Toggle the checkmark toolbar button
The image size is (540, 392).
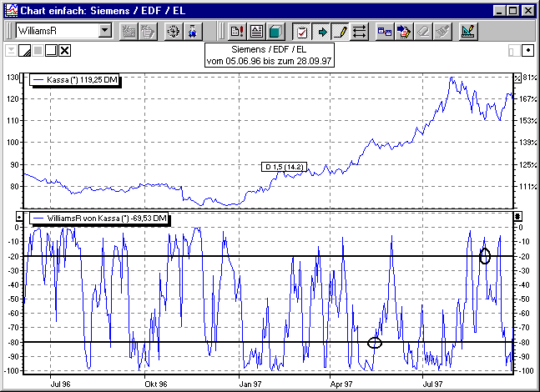click(302, 32)
